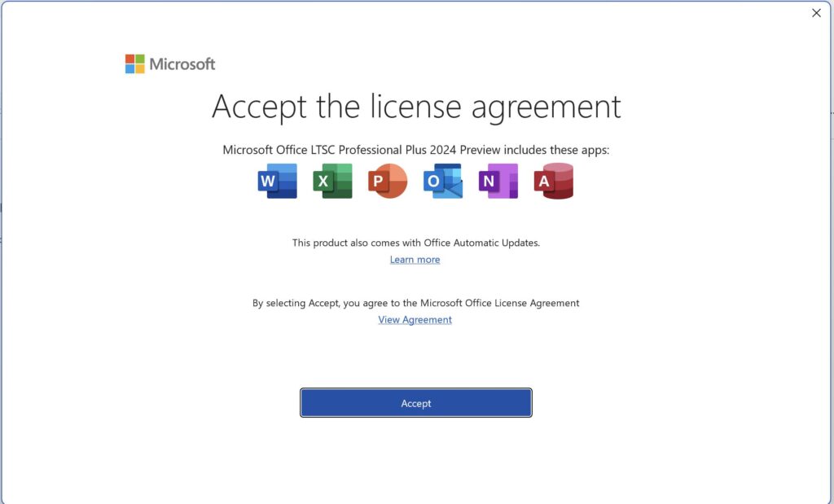The height and width of the screenshot is (504, 834).
Task: Click the green Excel icon
Action: click(x=332, y=181)
